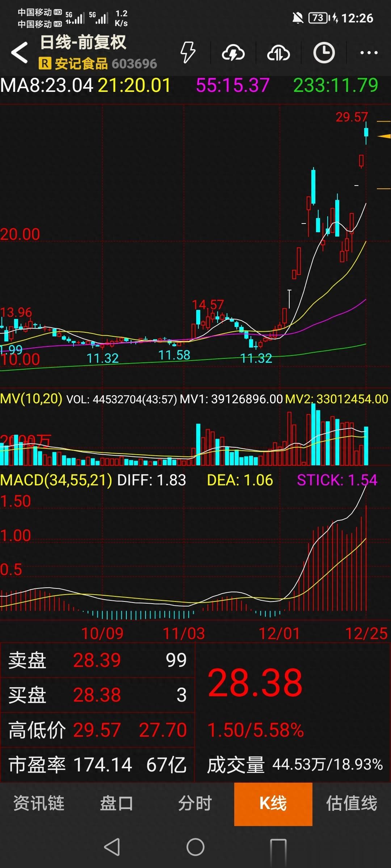The width and height of the screenshot is (391, 868).
Task: Tap the Android home circle button
Action: pyautogui.click(x=195, y=847)
